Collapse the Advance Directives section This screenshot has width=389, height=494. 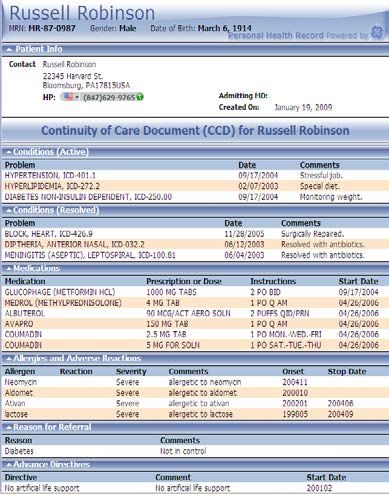(x=9, y=465)
